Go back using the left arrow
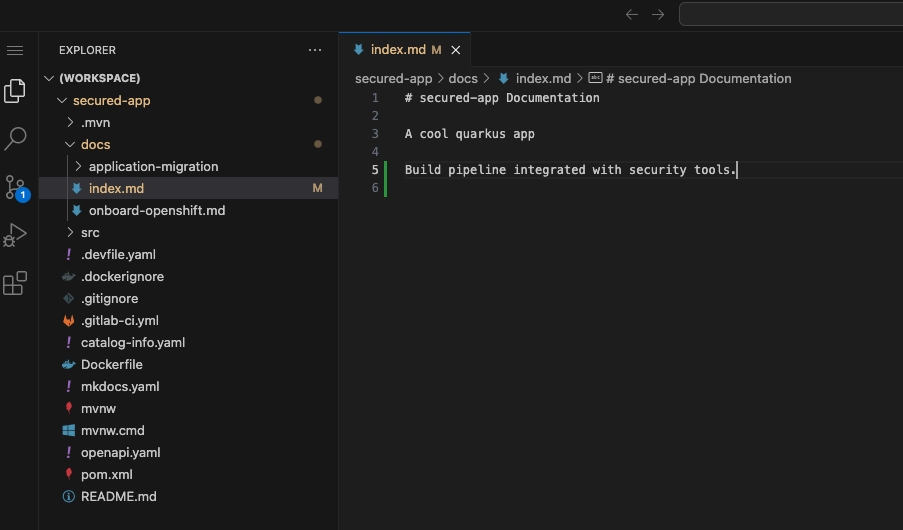Screen dimensions: 903x530 click(631, 14)
